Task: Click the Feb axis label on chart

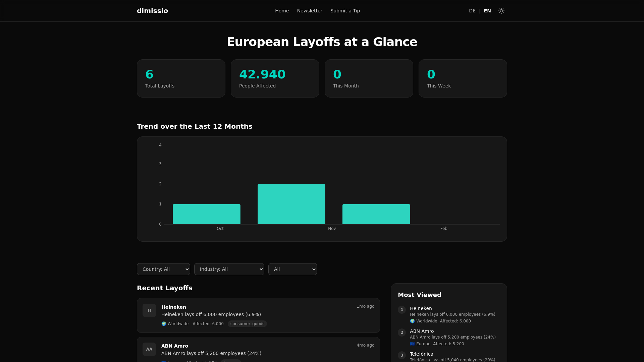Action: click(x=444, y=229)
